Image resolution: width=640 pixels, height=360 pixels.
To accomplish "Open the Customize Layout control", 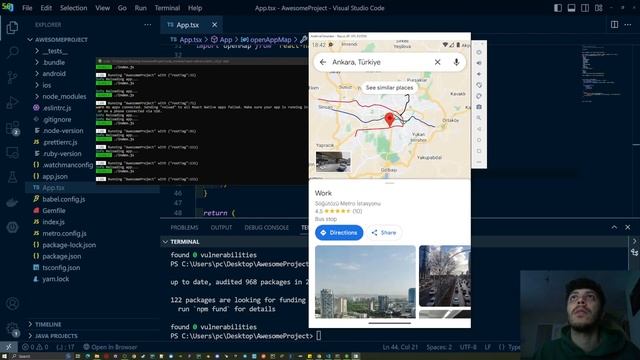I will coord(599,8).
